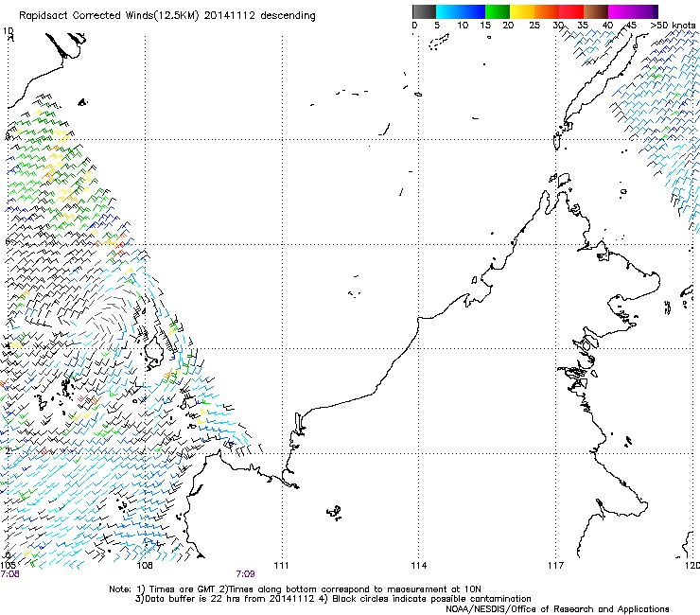Click the note about black circles indicating contamination

click(426, 599)
